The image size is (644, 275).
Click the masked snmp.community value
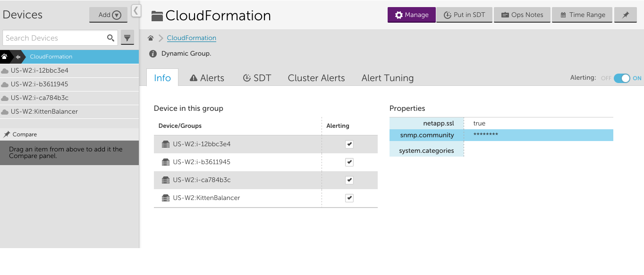[x=485, y=135]
